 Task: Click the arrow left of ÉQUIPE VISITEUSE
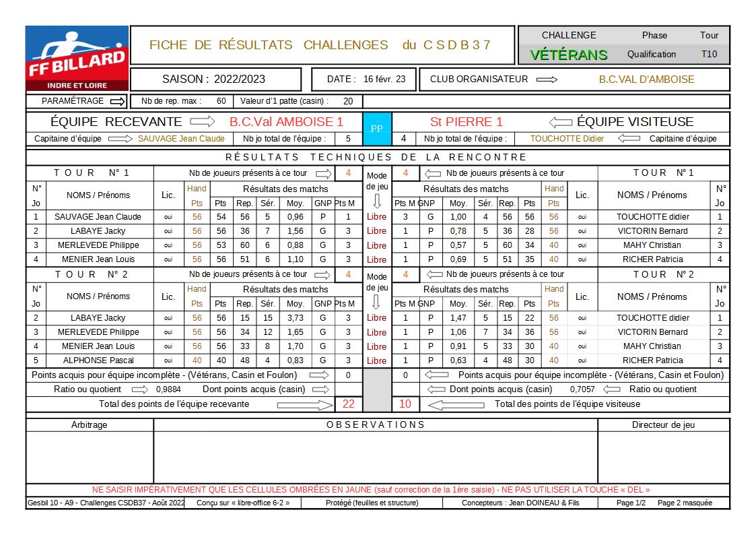click(561, 122)
